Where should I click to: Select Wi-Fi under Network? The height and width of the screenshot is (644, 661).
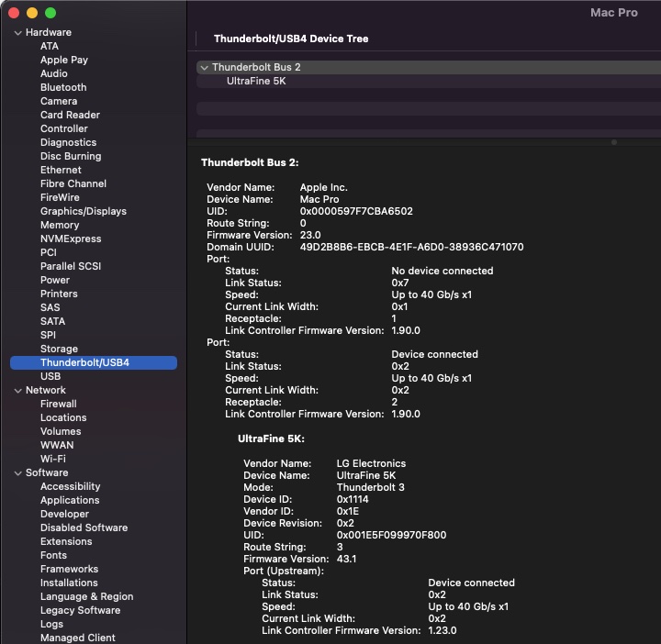[52, 460]
